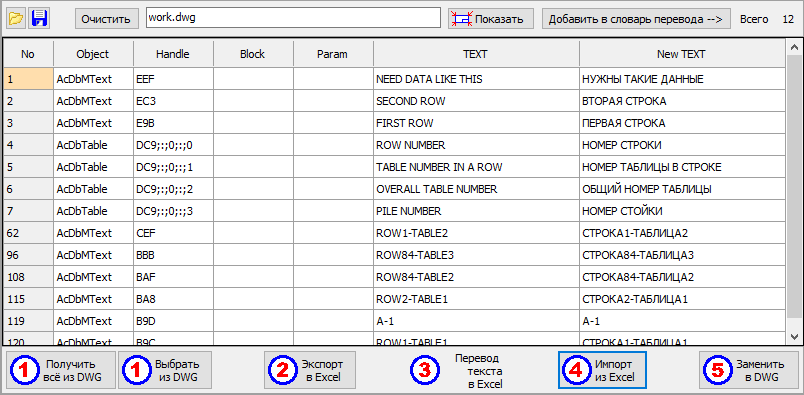Select cell ОБЩИЙ НОМЕР ТАБЛИЦЫ

coord(682,189)
